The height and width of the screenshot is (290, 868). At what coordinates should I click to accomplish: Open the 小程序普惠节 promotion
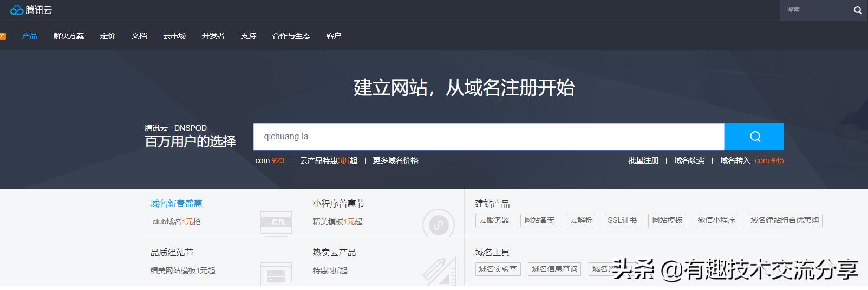(338, 204)
